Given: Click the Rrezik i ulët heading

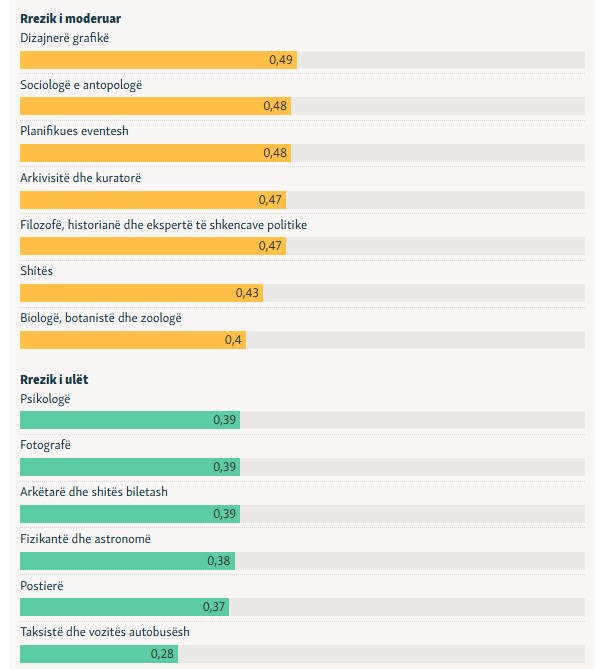Looking at the screenshot, I should point(54,380).
